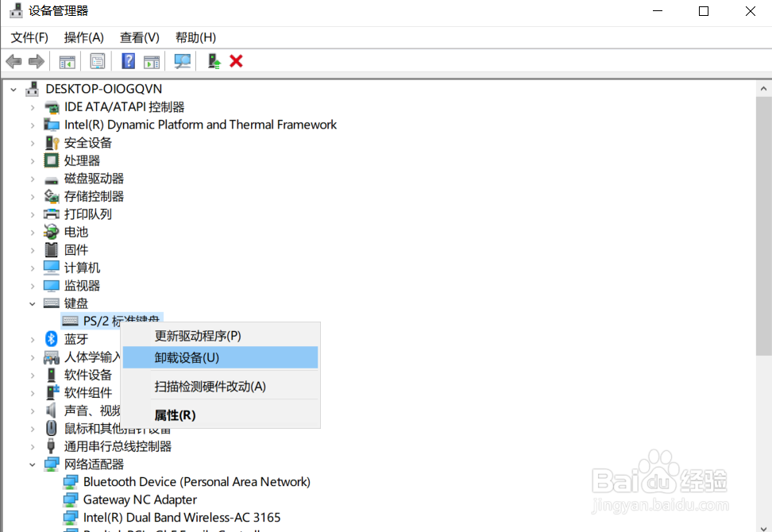
Task: Select the 软件组件 category
Action: click(x=88, y=393)
